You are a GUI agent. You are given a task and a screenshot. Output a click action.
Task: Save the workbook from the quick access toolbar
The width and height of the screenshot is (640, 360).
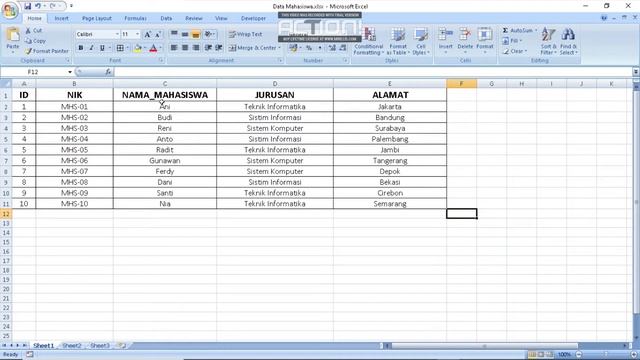coord(27,6)
